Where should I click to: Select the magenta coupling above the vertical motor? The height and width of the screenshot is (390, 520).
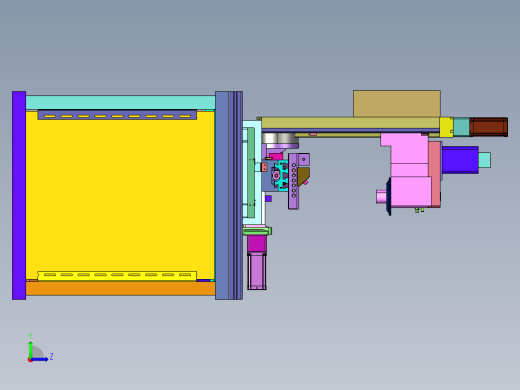[257, 244]
